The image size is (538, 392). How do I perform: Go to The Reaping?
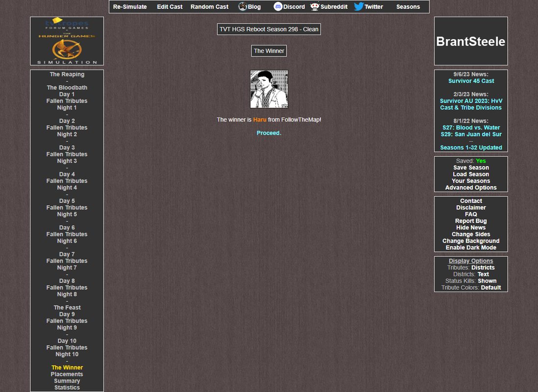67,74
